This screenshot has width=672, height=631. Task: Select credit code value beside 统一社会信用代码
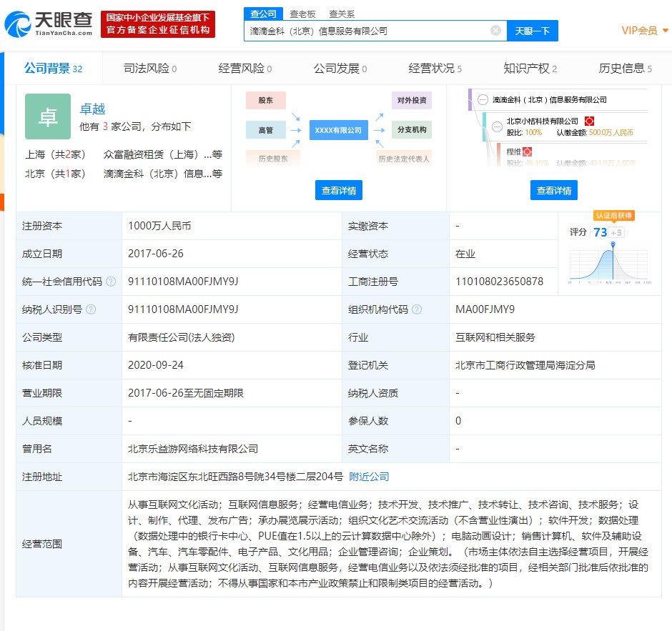point(183,282)
